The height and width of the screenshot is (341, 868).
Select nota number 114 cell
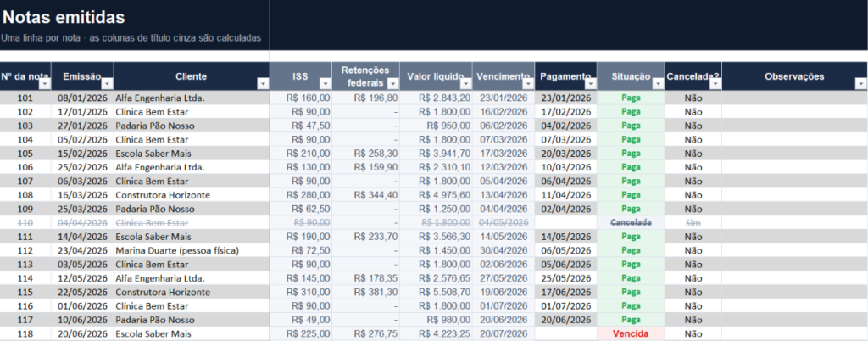25,278
